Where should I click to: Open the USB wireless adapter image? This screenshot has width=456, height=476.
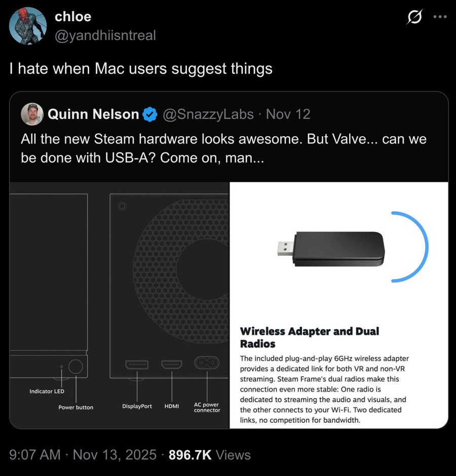(x=338, y=305)
